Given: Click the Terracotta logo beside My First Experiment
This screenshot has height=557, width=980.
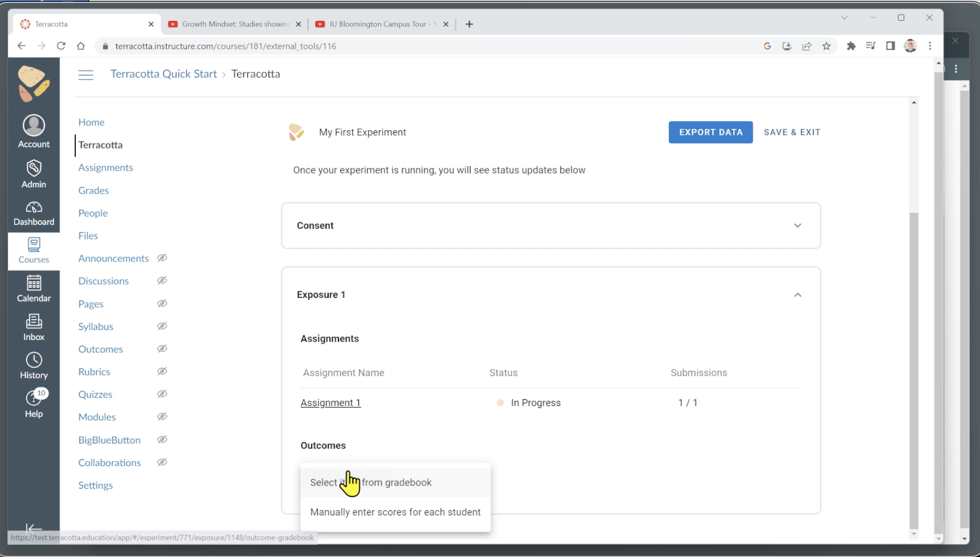Looking at the screenshot, I should coord(296,132).
